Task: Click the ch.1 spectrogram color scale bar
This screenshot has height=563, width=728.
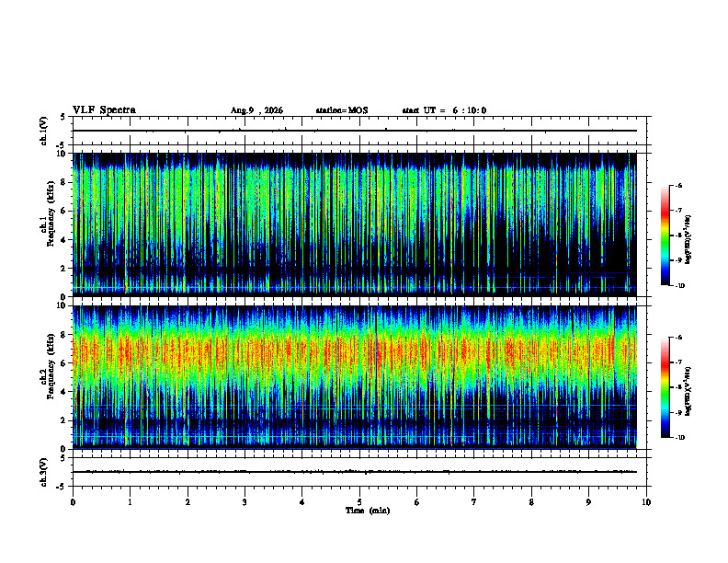Action: pos(665,236)
